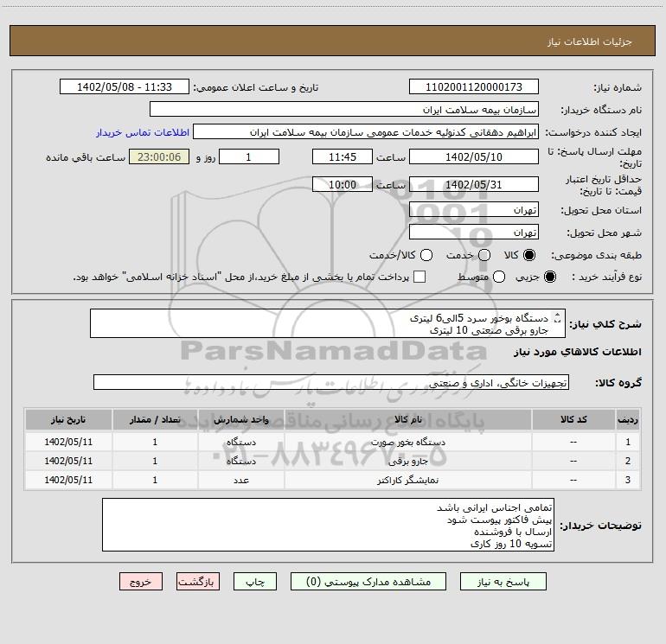The height and width of the screenshot is (644, 666).
Task: Click the توضیحات خریدار text area
Action: 328,525
